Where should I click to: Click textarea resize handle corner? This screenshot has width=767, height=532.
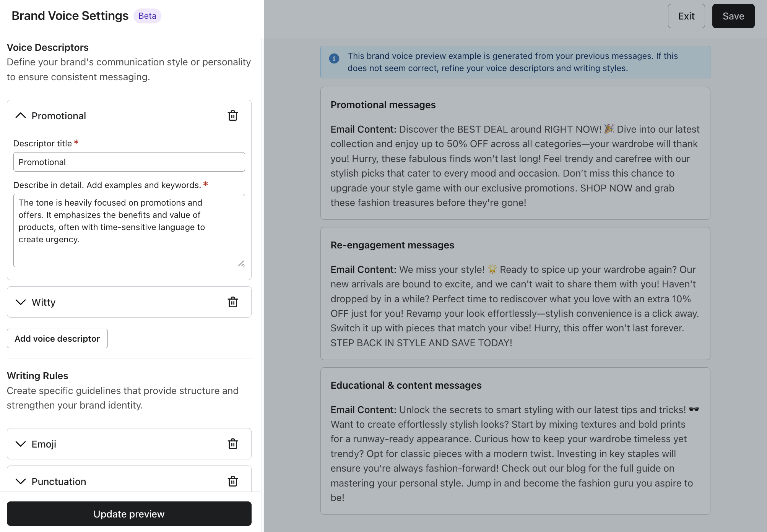pyautogui.click(x=241, y=263)
